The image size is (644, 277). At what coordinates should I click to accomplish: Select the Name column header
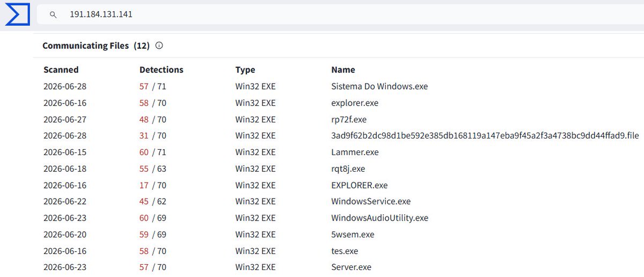pos(343,70)
